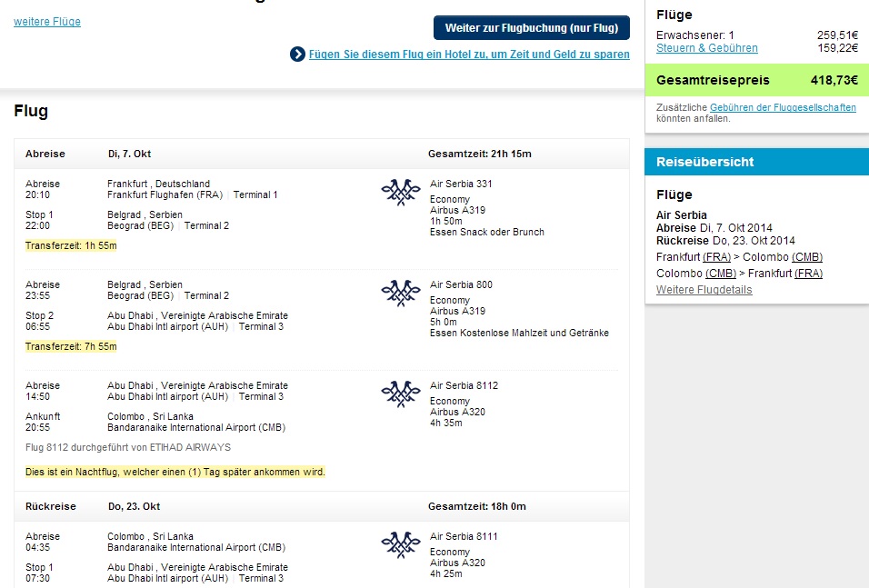Click the Air Serbia 8112 airline logo

tap(401, 394)
